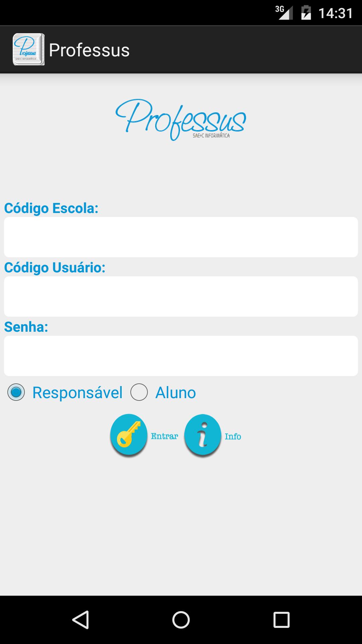This screenshot has height=644, width=362.
Task: Tap the large Professus cursive logo
Action: coord(181,119)
